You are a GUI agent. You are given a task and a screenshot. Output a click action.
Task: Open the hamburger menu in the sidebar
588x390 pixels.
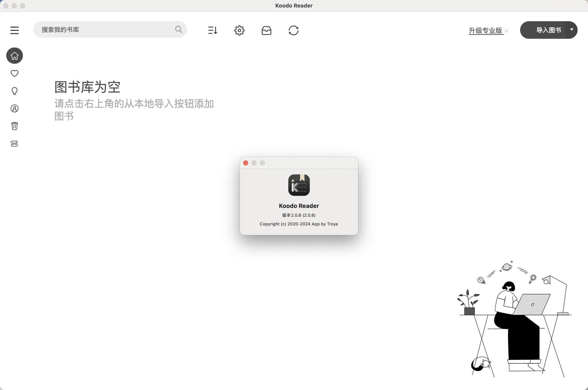tap(14, 30)
